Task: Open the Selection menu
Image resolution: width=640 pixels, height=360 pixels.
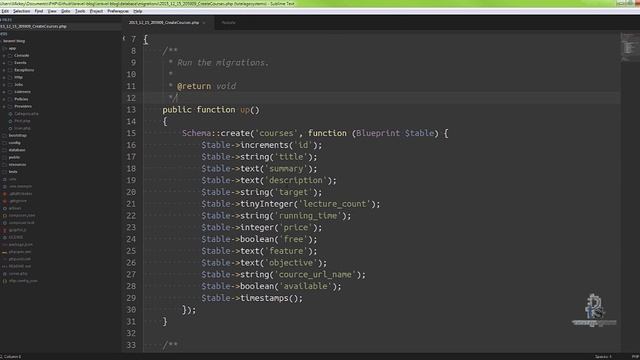Action: [22, 11]
